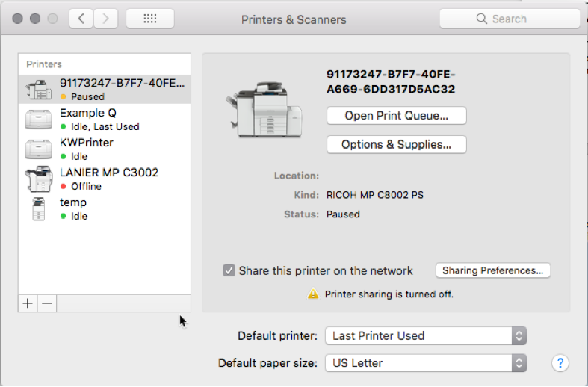Open the Default paper size dropdown
588x387 pixels.
(426, 363)
